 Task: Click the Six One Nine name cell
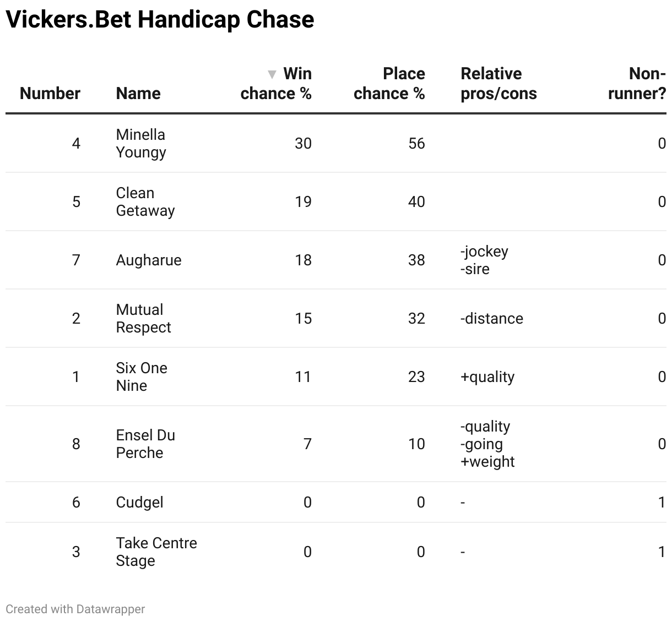click(x=142, y=377)
